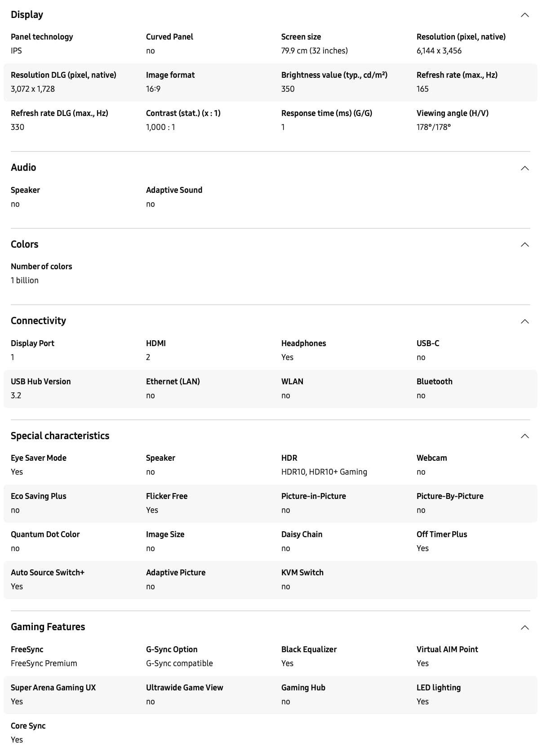The height and width of the screenshot is (756, 542).
Task: Click the Refresh rate DLG label
Action: pos(59,113)
